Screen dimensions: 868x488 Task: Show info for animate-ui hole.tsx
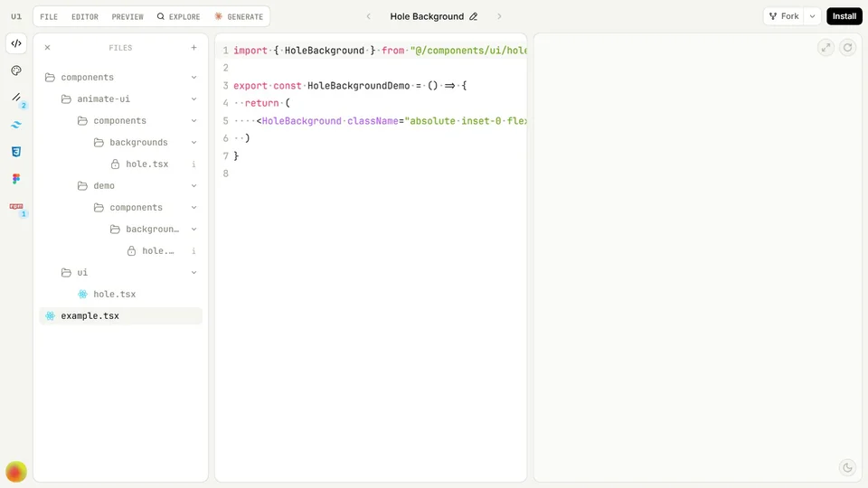193,164
